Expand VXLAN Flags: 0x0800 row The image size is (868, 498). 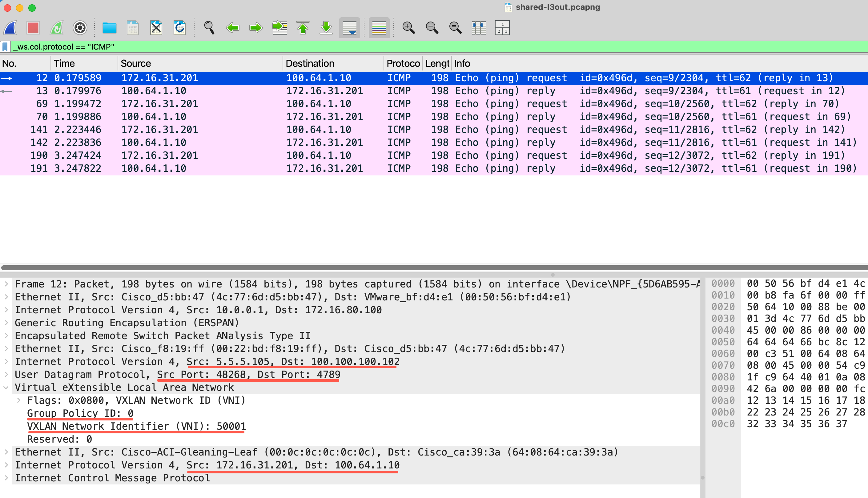[19, 400]
